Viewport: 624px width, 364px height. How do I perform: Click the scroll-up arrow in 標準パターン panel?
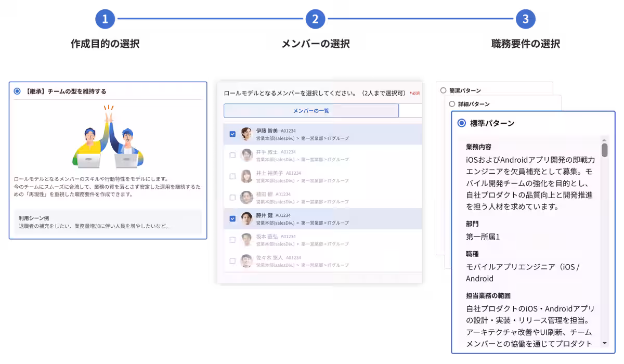coord(604,139)
